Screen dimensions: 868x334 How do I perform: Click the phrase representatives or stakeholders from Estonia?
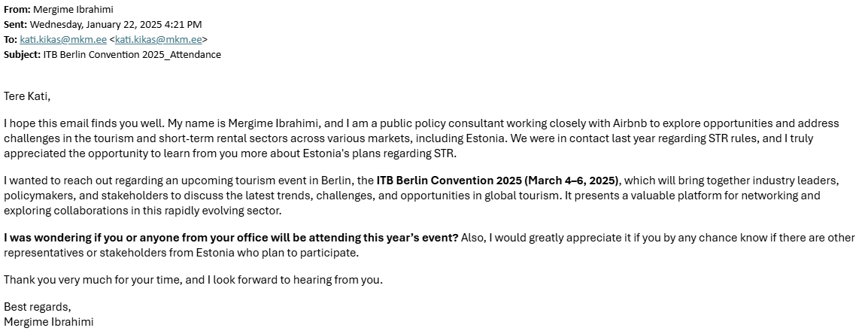click(x=119, y=253)
